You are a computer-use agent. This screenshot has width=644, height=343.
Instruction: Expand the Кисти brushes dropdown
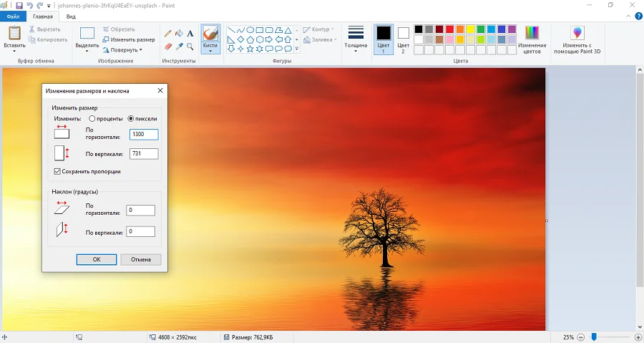[210, 49]
